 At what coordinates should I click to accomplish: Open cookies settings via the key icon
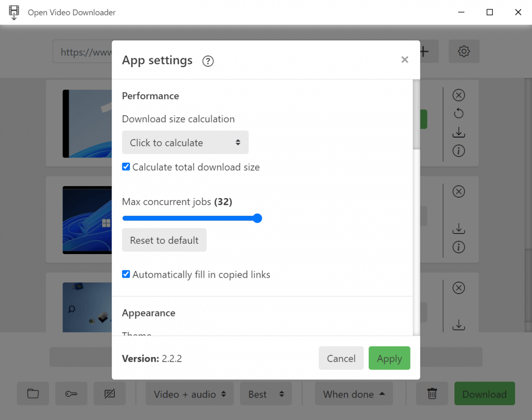tap(71, 393)
